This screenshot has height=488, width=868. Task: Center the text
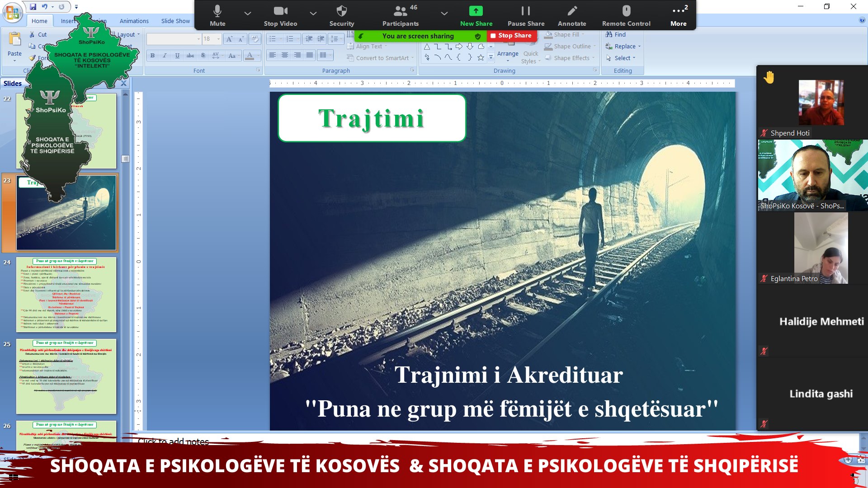point(285,55)
